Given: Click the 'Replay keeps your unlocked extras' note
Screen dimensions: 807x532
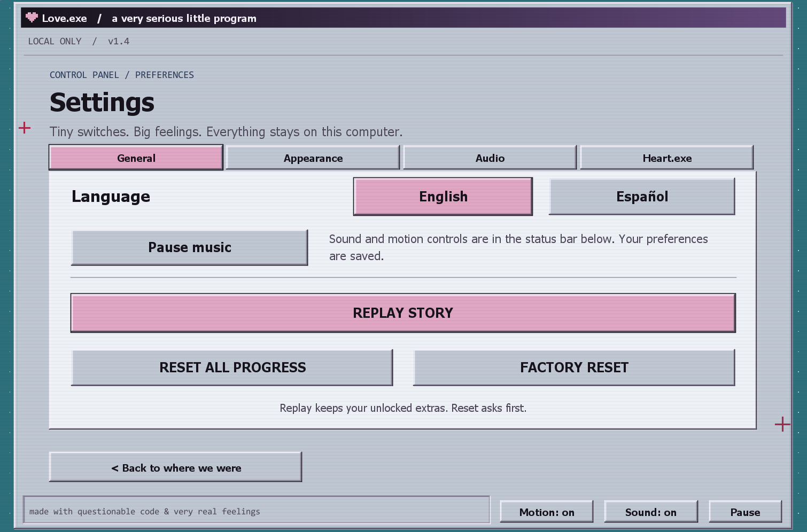Looking at the screenshot, I should [403, 408].
